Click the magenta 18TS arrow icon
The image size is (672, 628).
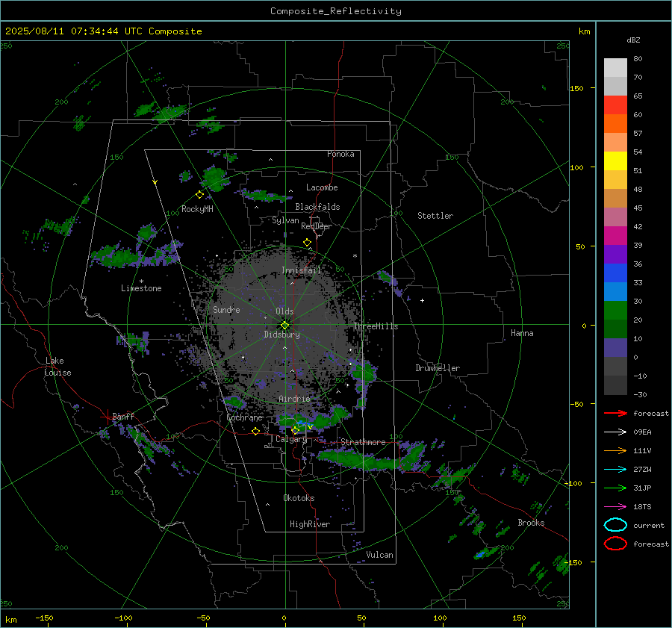[615, 507]
